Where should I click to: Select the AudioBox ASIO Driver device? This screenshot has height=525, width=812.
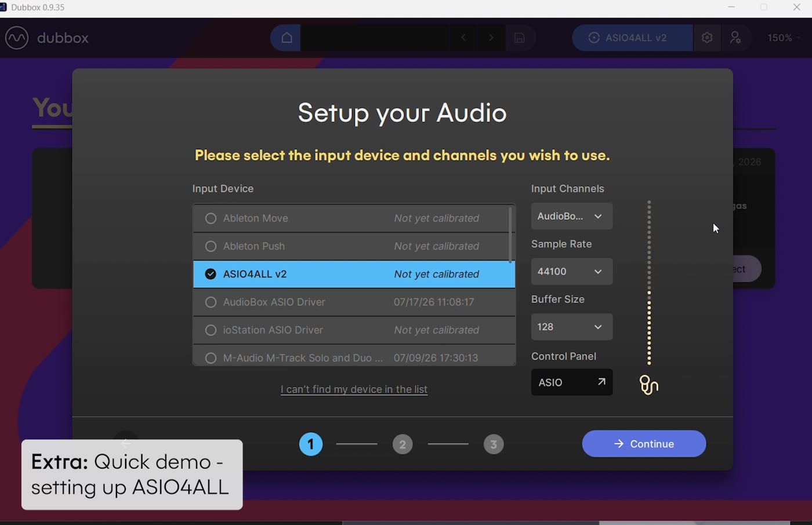354,302
